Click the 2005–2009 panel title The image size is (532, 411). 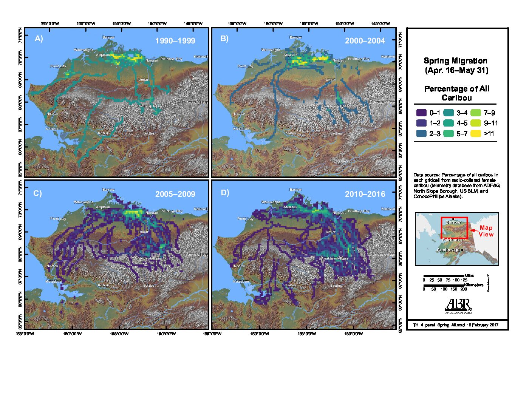pyautogui.click(x=175, y=194)
